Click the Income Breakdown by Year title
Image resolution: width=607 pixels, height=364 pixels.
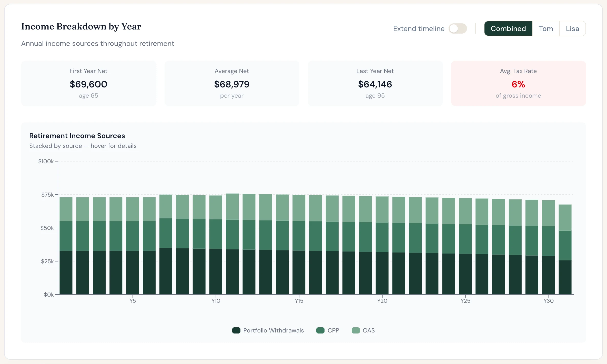(81, 27)
